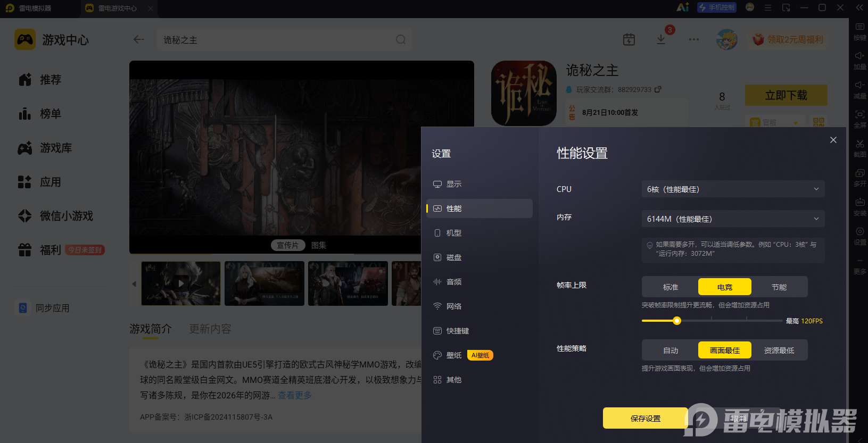Collapse the right toolbar with double-arrow icon
Image resolution: width=868 pixels, height=443 pixels.
(859, 7)
